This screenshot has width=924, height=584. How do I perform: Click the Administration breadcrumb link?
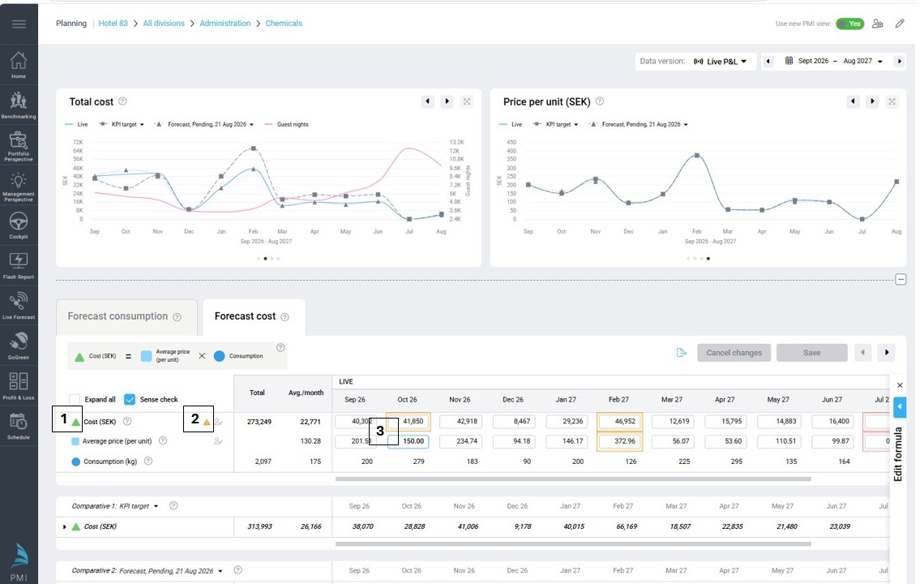point(225,24)
